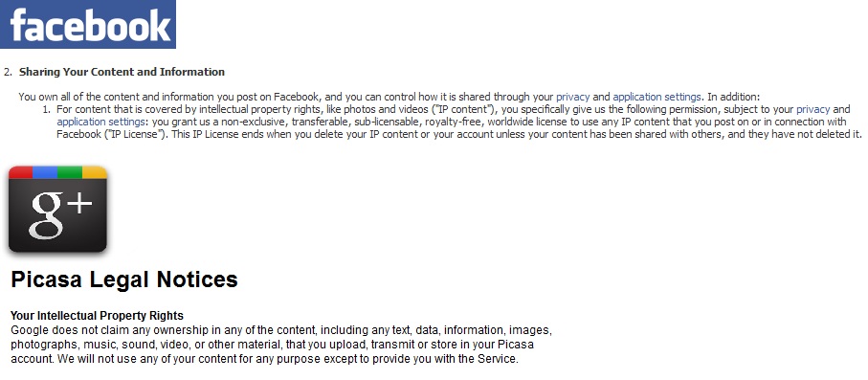Click the Facebook logo banner
868x380 pixels.
pyautogui.click(x=88, y=24)
